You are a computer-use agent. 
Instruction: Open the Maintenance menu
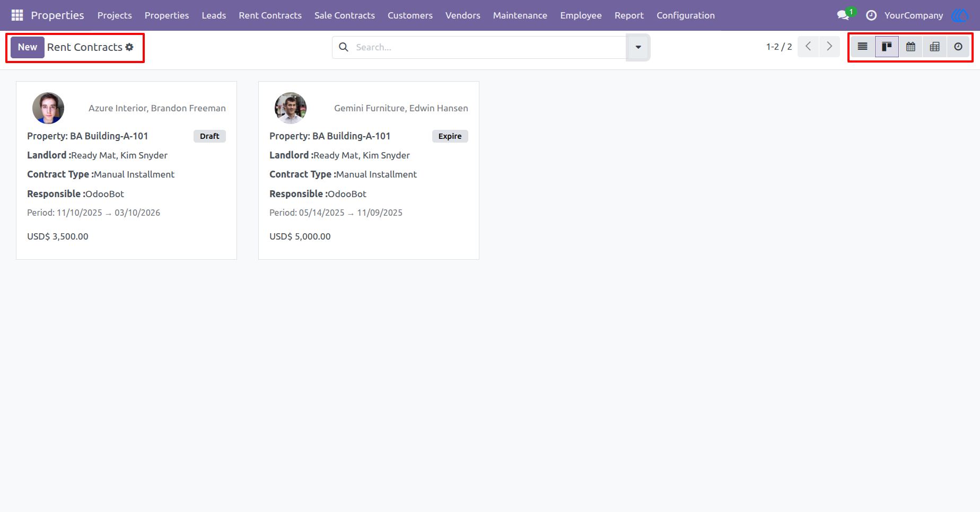tap(520, 15)
